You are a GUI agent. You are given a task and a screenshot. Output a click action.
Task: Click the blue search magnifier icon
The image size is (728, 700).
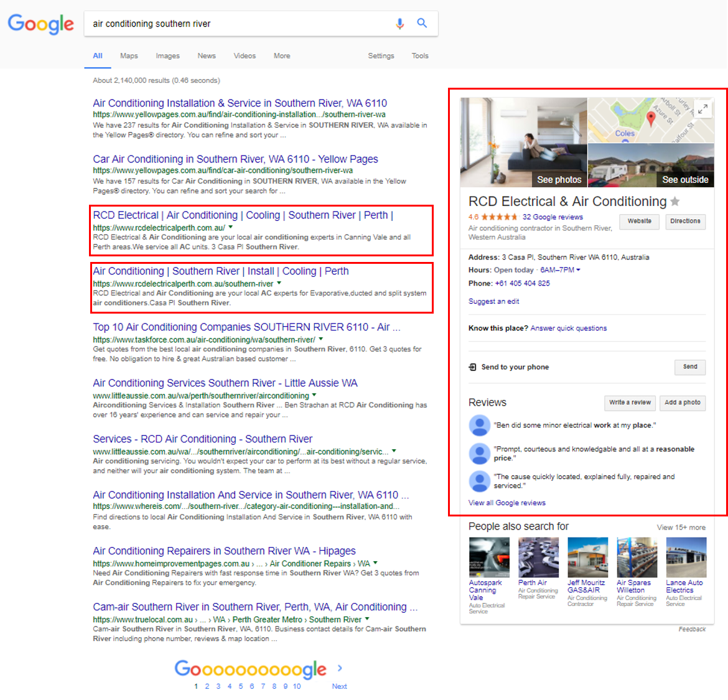click(x=422, y=23)
